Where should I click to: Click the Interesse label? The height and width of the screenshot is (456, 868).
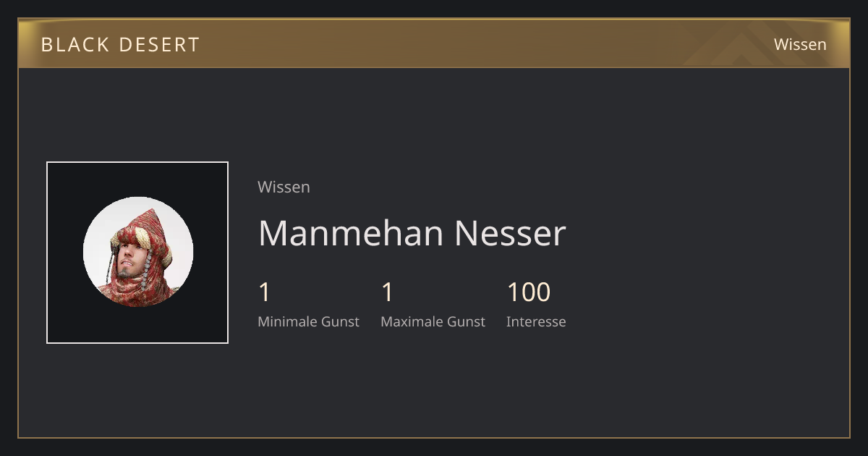point(536,321)
